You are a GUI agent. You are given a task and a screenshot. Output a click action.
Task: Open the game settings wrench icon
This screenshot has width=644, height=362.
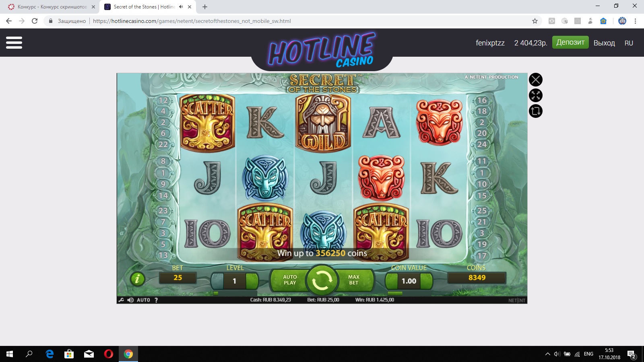(x=121, y=300)
